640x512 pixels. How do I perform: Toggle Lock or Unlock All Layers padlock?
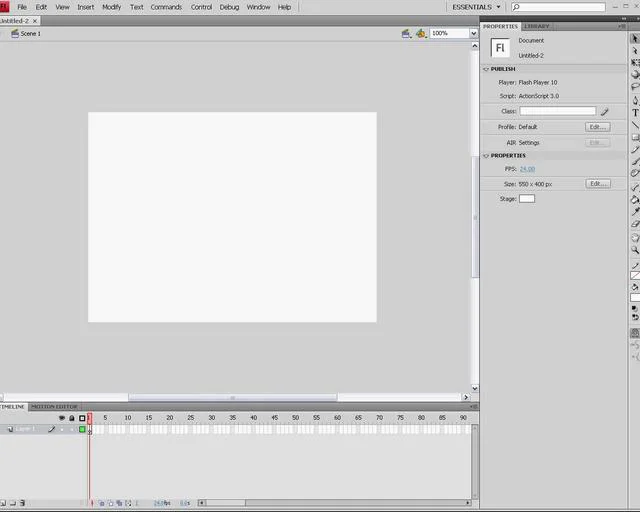tap(72, 418)
